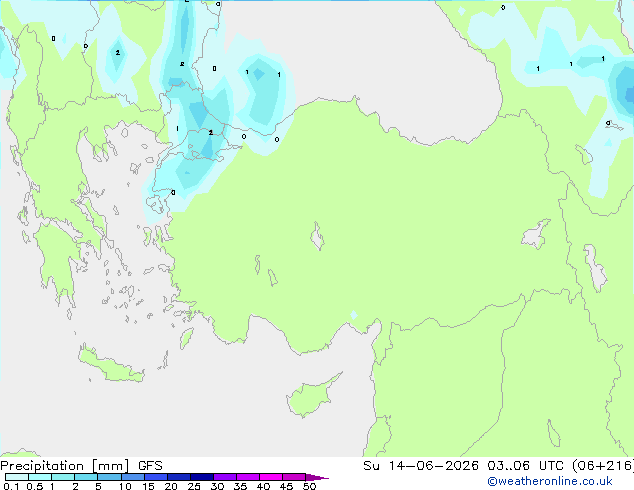Click legend label '25'
This screenshot has width=634, height=490.
click(x=194, y=486)
